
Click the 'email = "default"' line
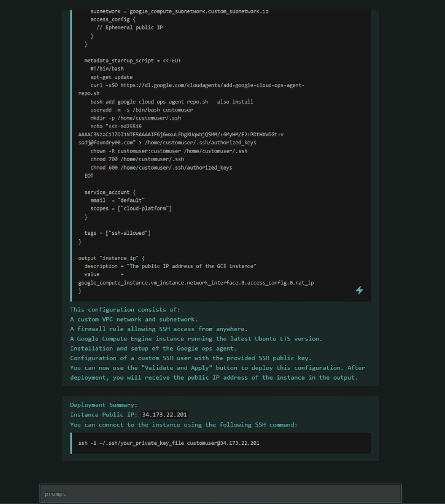pos(117,200)
